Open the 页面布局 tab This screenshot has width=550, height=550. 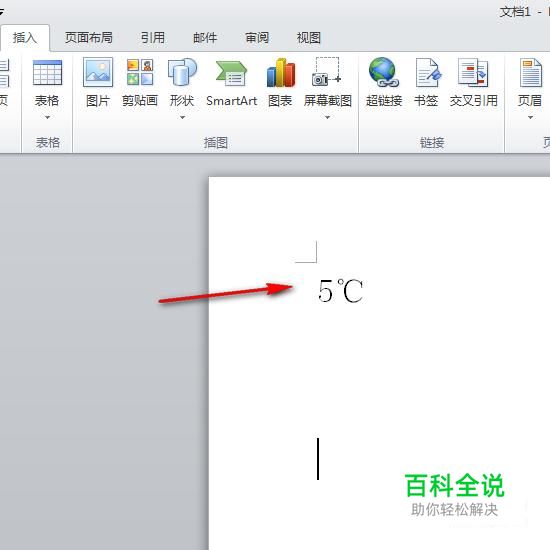89,38
